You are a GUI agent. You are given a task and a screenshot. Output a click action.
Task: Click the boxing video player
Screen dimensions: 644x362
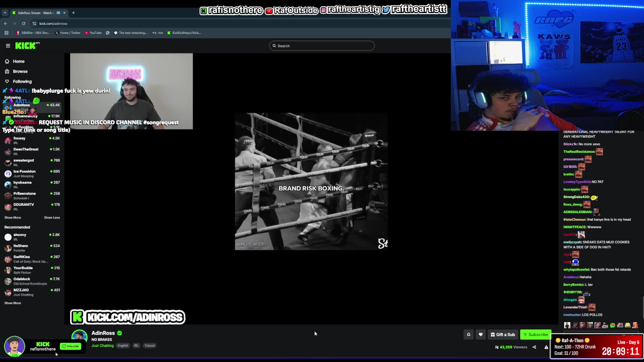tap(311, 181)
